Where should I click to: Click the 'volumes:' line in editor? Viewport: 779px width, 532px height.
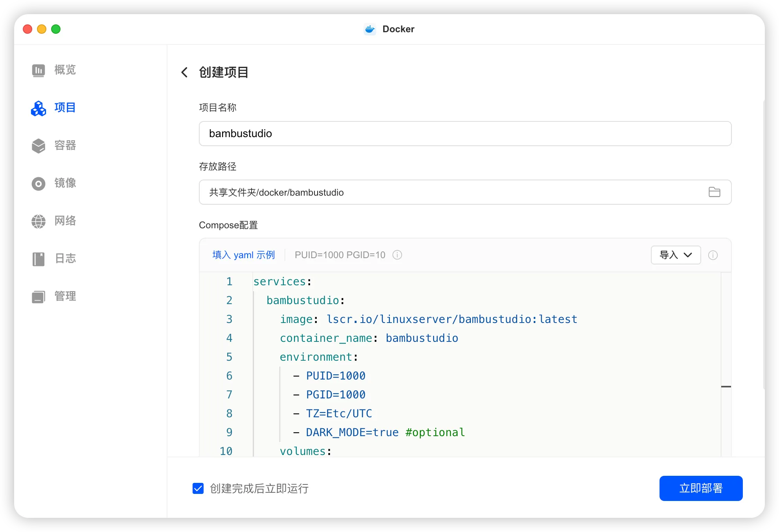306,451
